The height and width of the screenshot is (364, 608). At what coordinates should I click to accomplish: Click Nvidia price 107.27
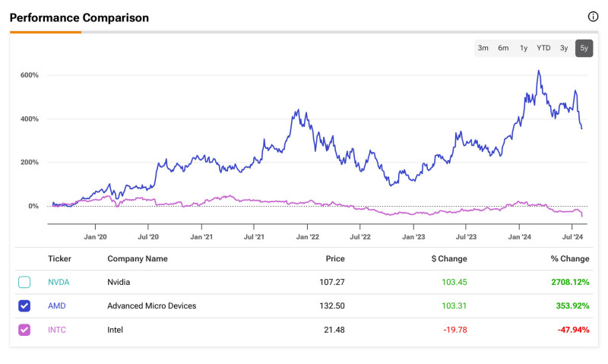click(332, 282)
